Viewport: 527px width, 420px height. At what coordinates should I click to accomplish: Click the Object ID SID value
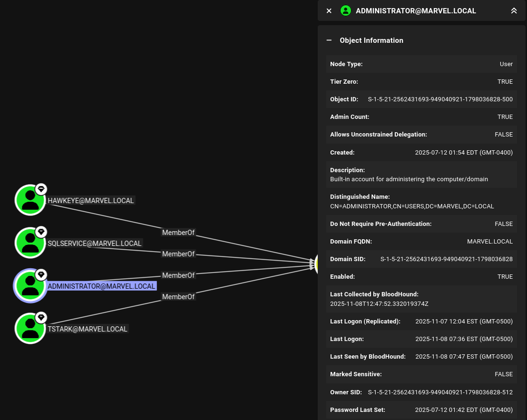point(440,99)
